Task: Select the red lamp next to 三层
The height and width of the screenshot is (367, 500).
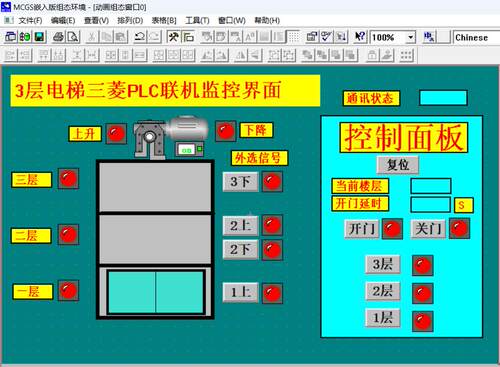Action: click(68, 179)
